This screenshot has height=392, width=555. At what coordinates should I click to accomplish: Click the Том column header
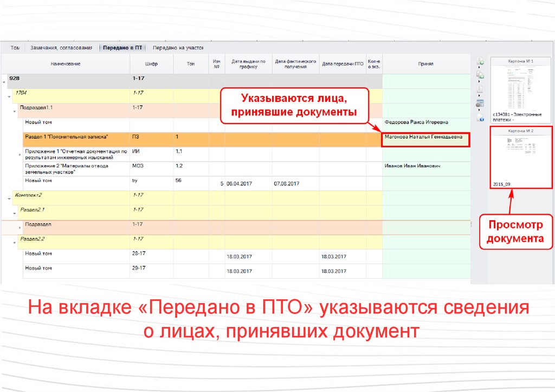click(x=191, y=64)
